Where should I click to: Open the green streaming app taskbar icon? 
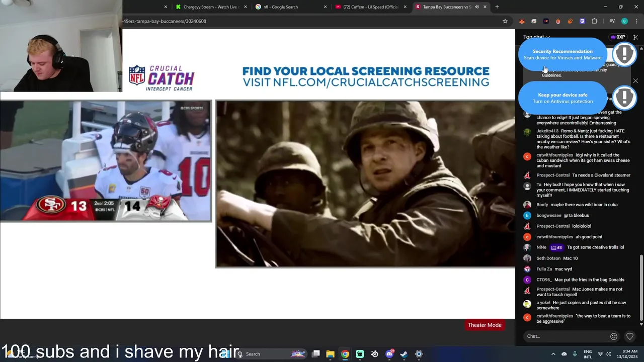click(360, 354)
